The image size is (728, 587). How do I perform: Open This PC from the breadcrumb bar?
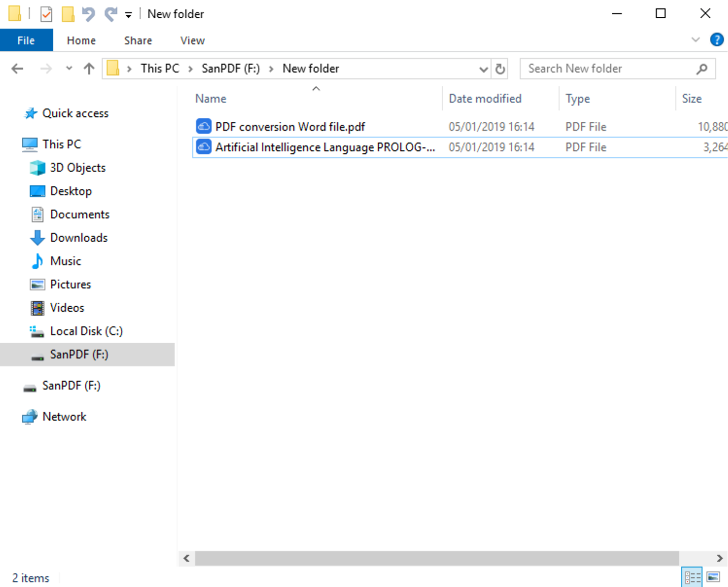tap(159, 68)
